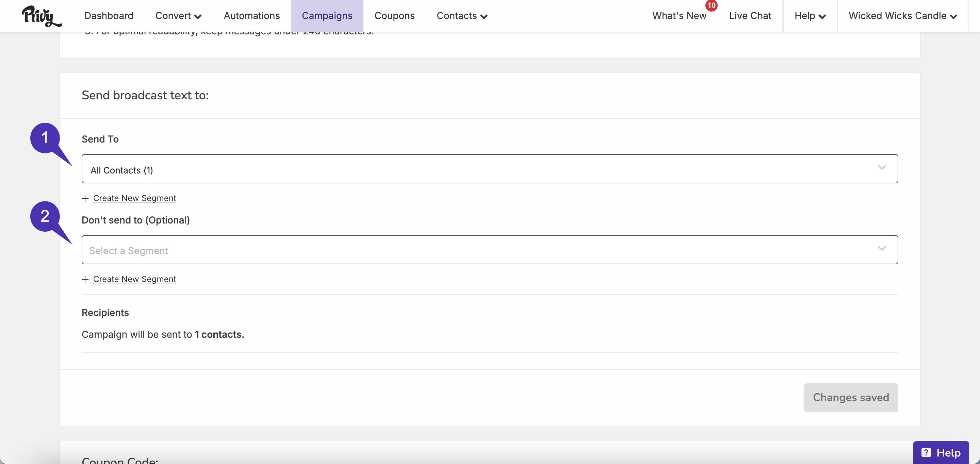Click the question mark icon in Help widget
Viewport: 980px width, 464px height.
click(x=926, y=452)
